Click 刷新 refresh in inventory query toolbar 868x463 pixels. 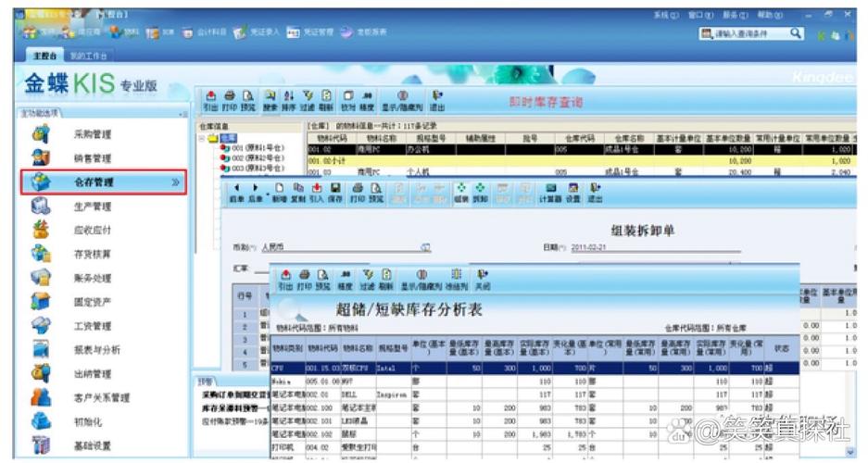(x=327, y=101)
